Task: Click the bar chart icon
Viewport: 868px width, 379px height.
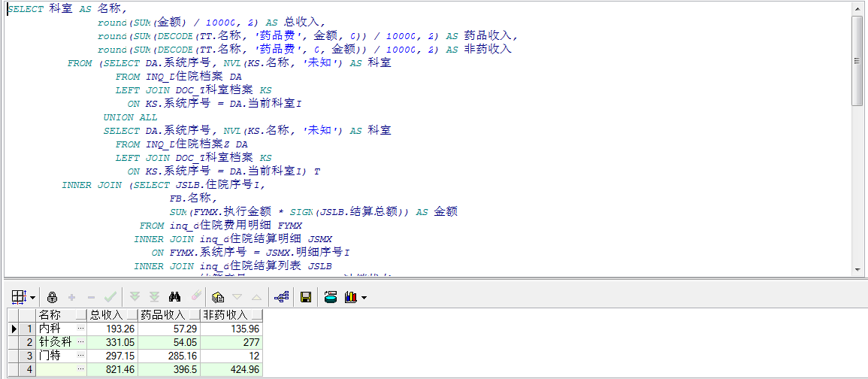Action: click(350, 297)
